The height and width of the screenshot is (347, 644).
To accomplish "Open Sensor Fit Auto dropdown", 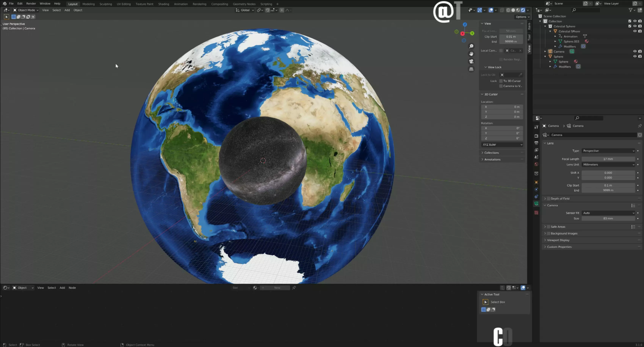I will (x=608, y=213).
